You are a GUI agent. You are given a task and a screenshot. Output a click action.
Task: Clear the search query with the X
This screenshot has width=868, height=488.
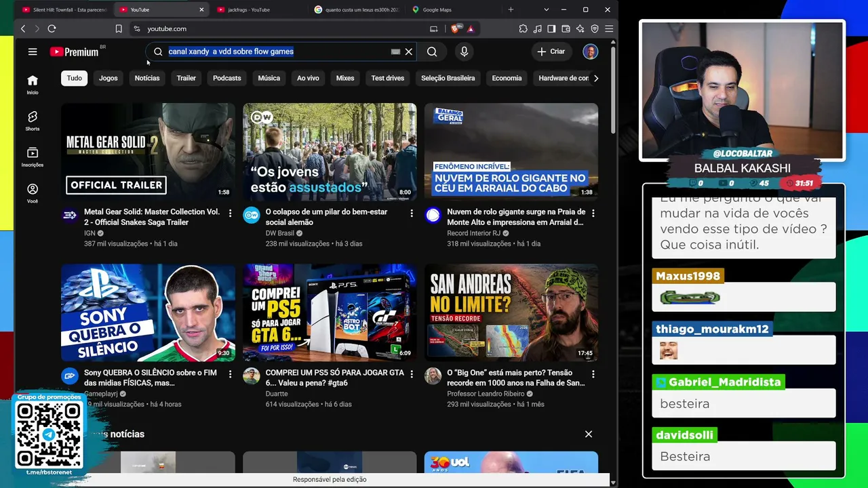409,52
